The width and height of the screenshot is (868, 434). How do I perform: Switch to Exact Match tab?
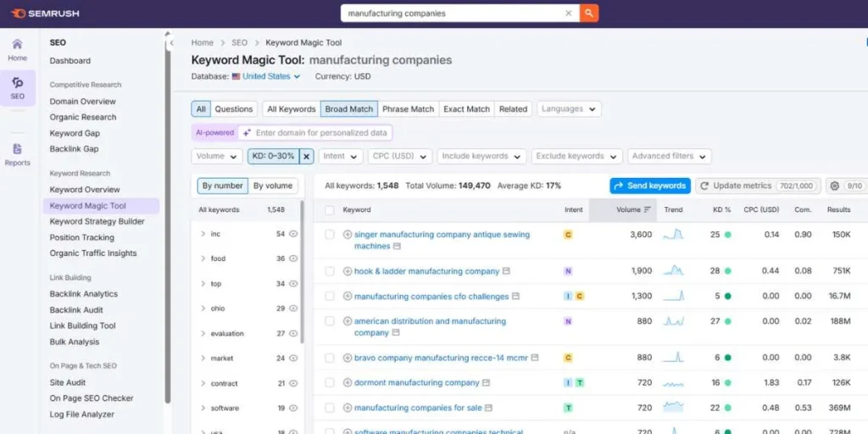[x=467, y=109]
